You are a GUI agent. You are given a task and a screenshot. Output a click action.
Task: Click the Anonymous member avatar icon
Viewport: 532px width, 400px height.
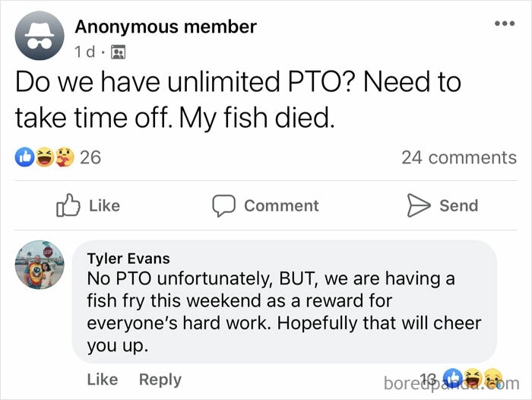(x=40, y=36)
